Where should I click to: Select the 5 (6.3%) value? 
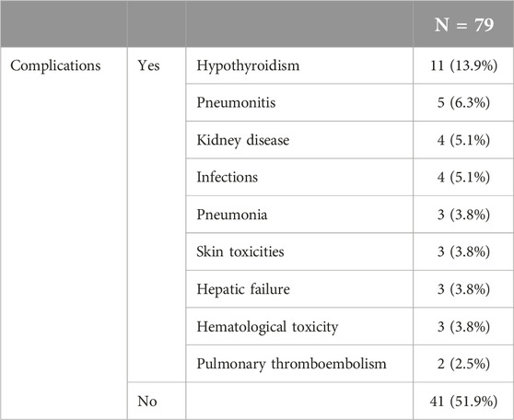click(x=463, y=103)
